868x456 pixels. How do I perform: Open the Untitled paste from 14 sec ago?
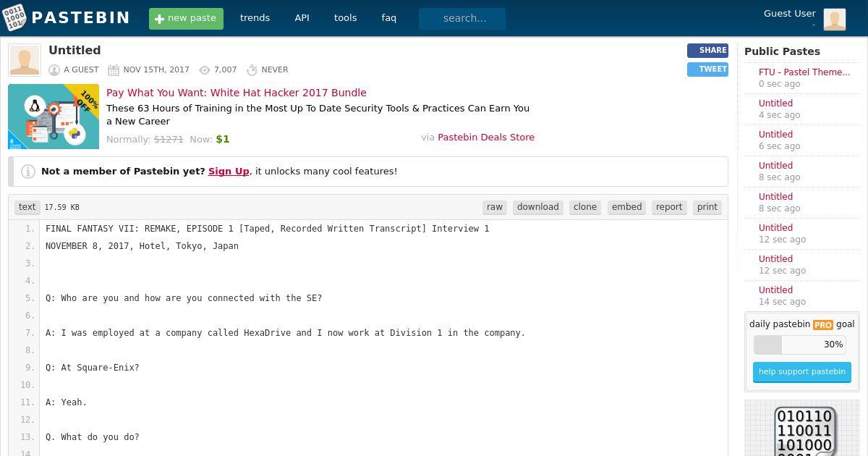coord(775,290)
